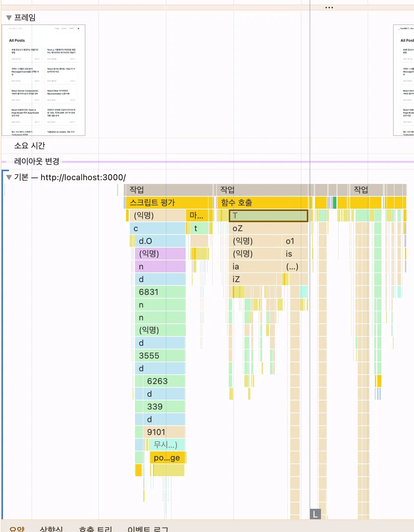Select the 3555 module frame
The width and height of the screenshot is (414, 532).
coord(160,356)
